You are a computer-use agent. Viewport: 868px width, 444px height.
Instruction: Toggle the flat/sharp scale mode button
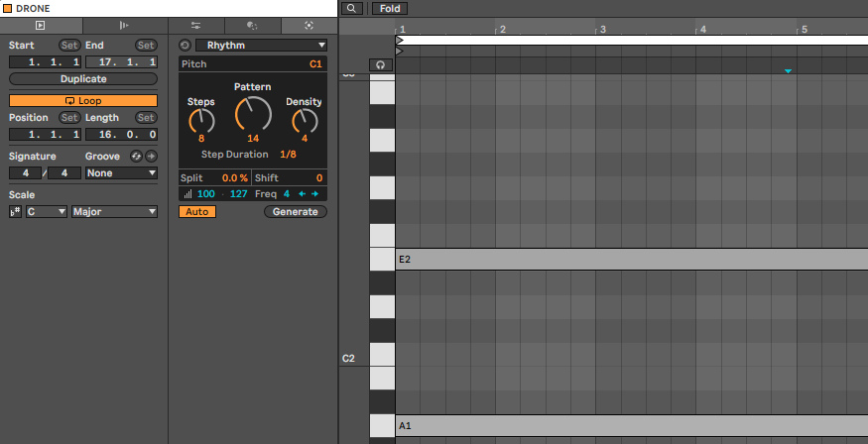pyautogui.click(x=16, y=212)
